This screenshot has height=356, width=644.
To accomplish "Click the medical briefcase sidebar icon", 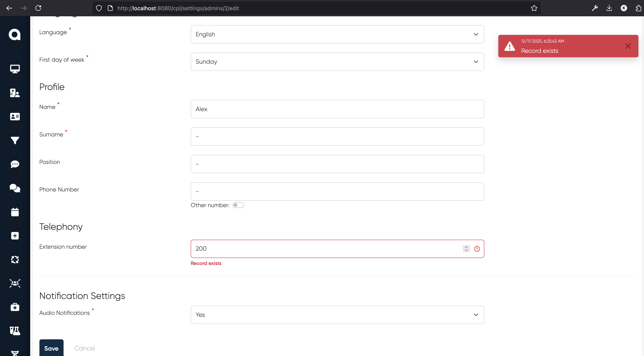I will (x=15, y=307).
